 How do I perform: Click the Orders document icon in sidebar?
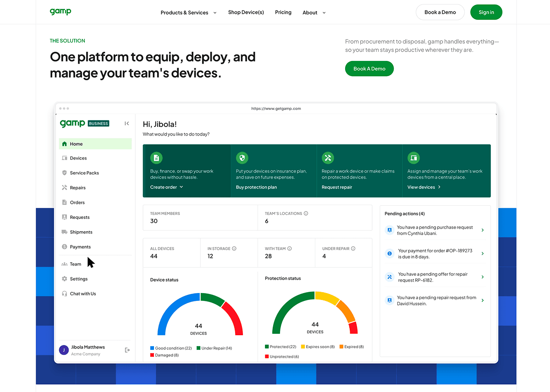(65, 202)
